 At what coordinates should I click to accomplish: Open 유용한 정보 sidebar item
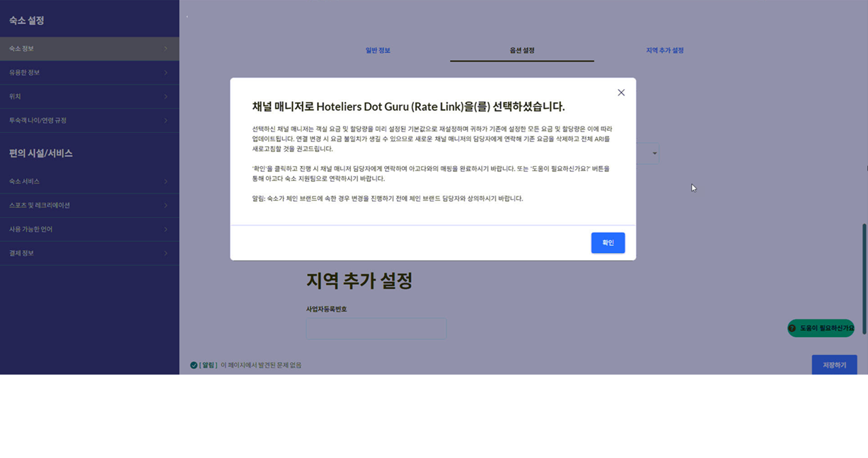point(89,73)
